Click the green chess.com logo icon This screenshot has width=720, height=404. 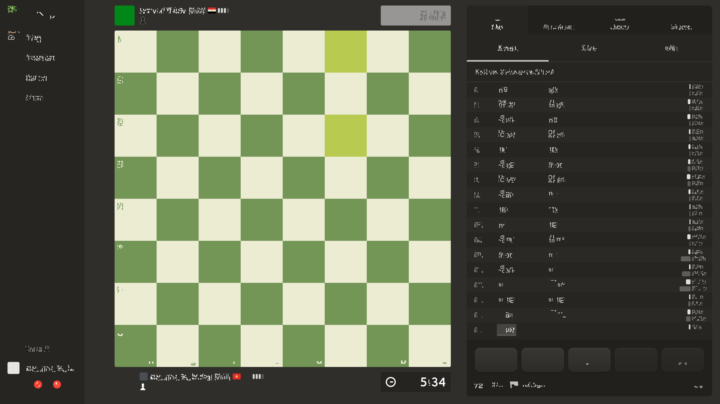12,9
